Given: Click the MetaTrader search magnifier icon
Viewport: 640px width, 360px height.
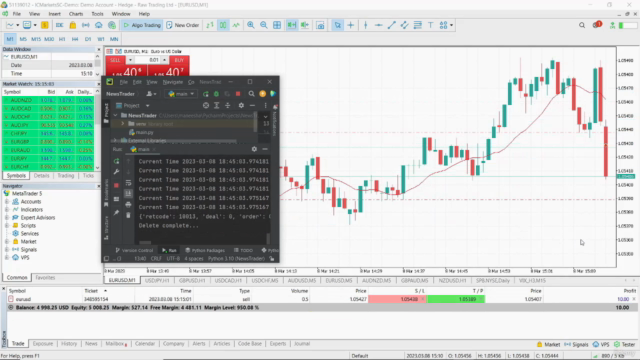Looking at the screenshot, I should click(x=582, y=25).
